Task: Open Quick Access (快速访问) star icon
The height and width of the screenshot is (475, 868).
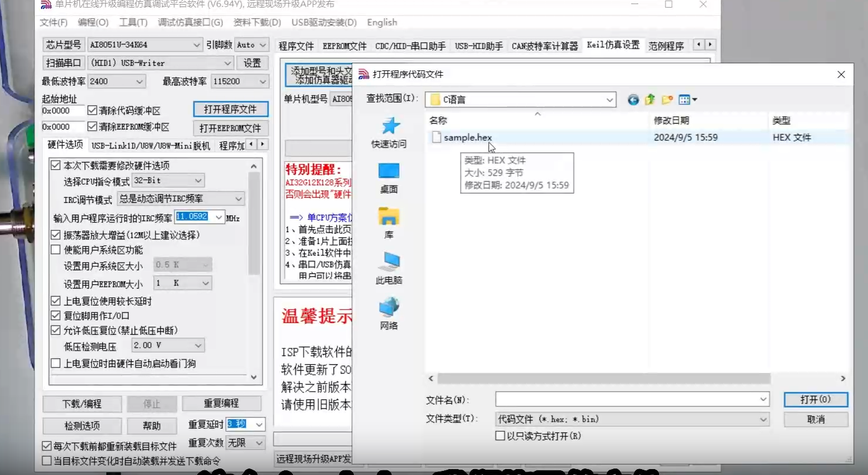Action: [390, 126]
